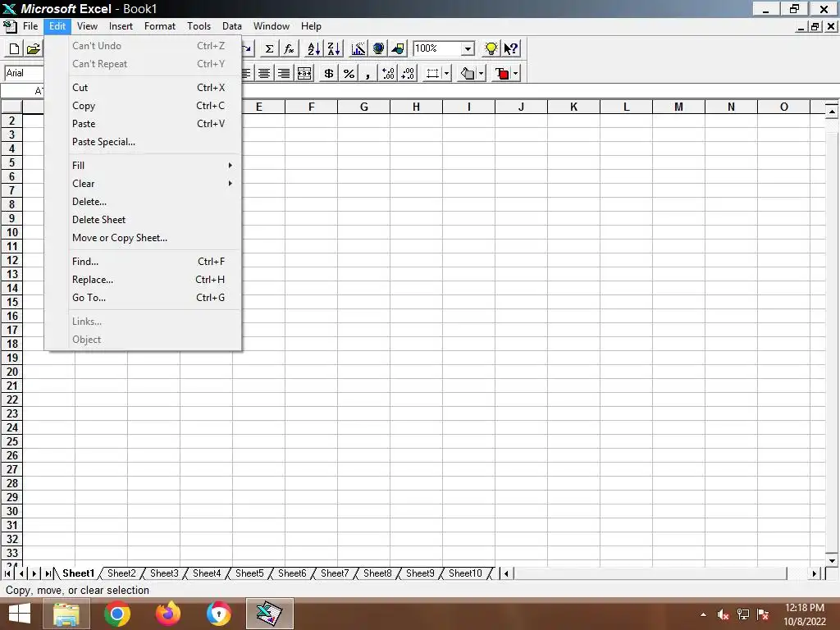Open the Fill Color dropdown arrow
840x630 pixels.
pos(482,73)
